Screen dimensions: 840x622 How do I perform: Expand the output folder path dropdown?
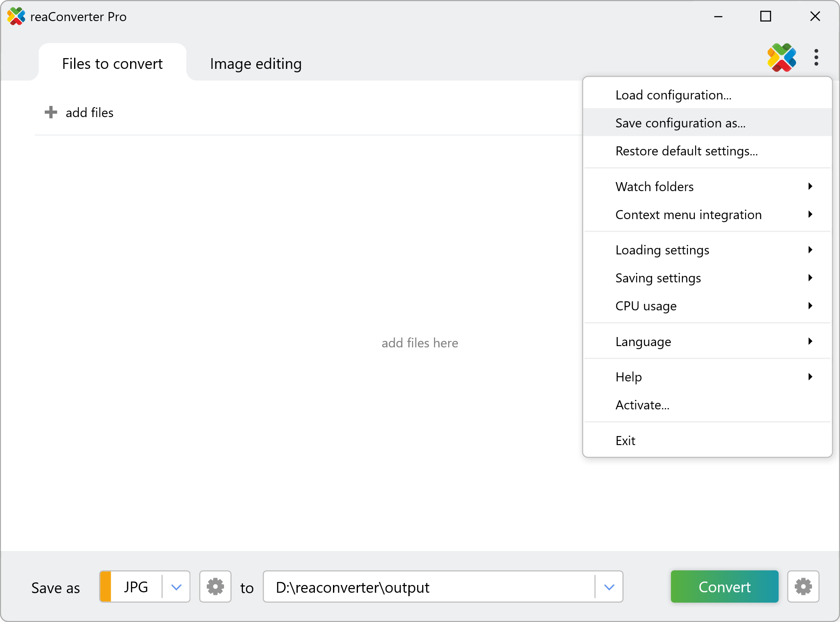(609, 587)
